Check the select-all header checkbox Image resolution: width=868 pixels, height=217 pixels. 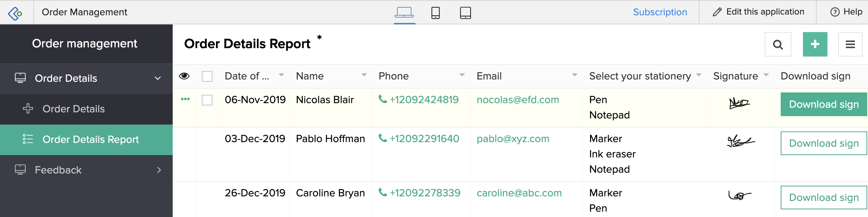[x=207, y=76]
